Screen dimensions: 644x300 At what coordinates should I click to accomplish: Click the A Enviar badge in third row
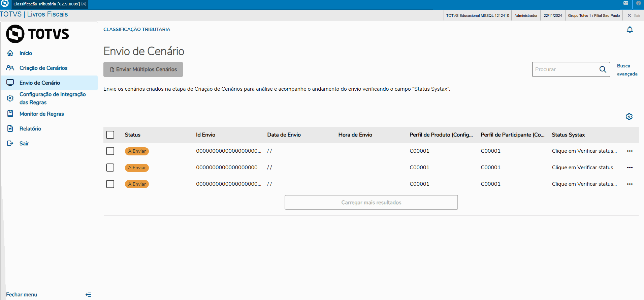coord(137,184)
